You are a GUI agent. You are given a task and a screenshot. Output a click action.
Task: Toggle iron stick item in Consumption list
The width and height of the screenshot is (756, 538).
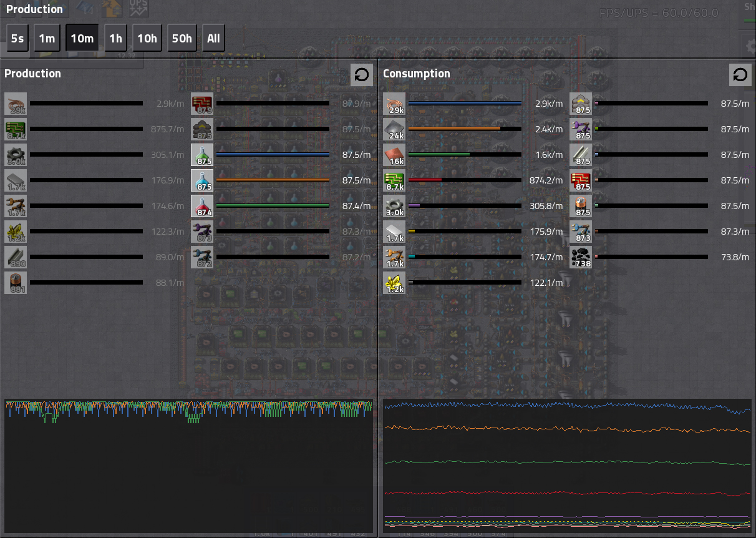pyautogui.click(x=581, y=155)
